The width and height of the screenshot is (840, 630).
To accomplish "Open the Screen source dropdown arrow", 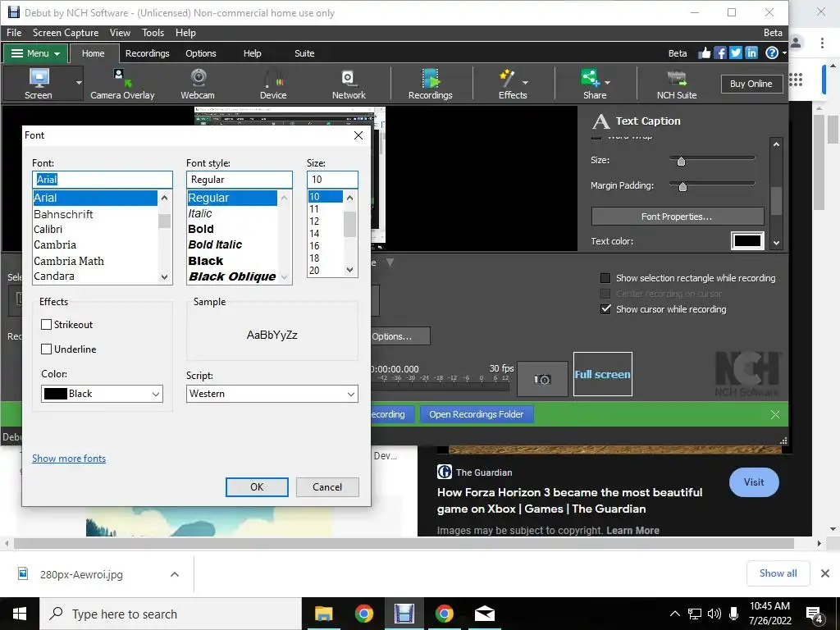I will [x=79, y=83].
